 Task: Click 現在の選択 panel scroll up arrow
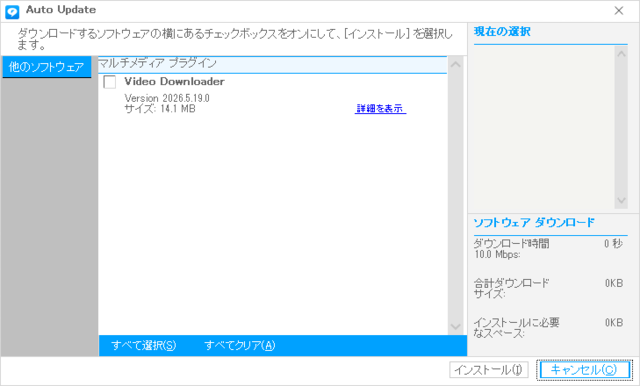click(621, 54)
